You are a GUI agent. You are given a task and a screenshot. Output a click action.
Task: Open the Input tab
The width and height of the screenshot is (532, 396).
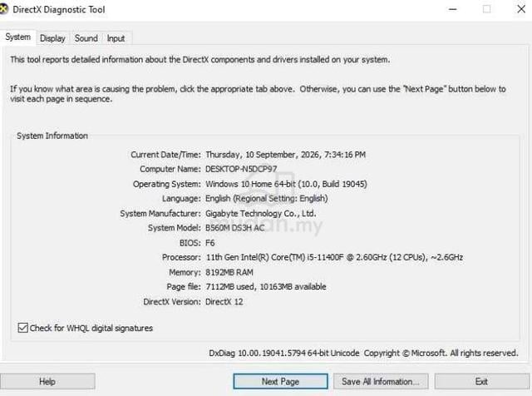tap(116, 38)
